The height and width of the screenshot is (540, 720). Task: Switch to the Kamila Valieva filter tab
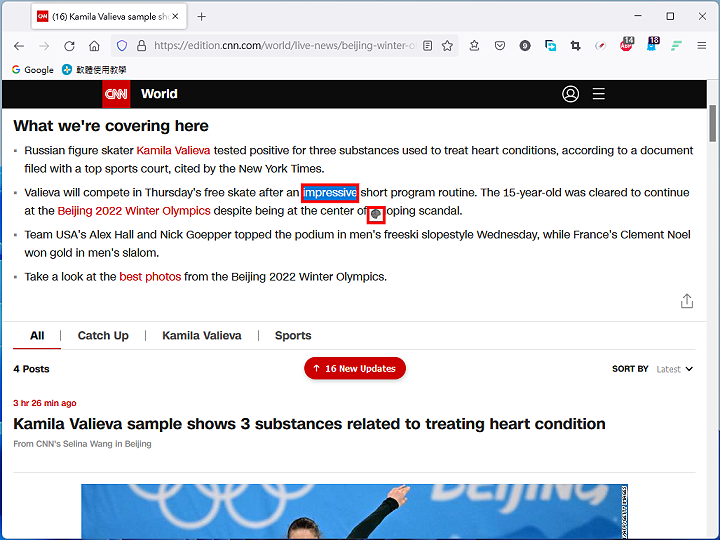tap(202, 336)
